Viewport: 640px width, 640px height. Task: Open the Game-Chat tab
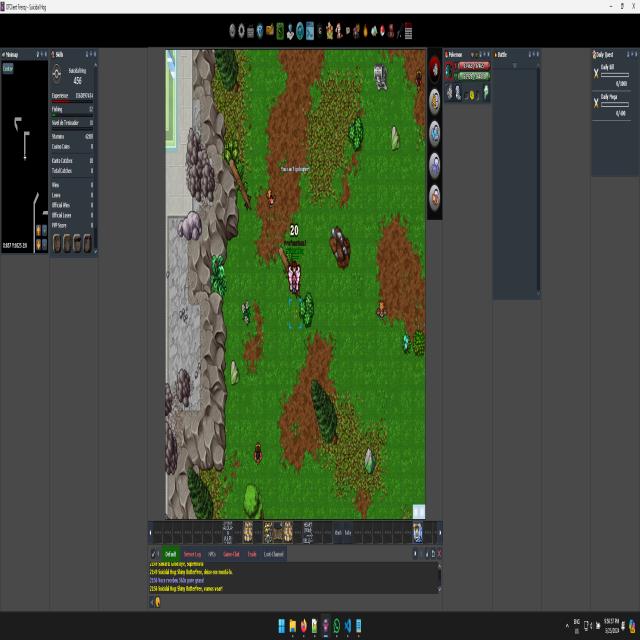tap(231, 554)
